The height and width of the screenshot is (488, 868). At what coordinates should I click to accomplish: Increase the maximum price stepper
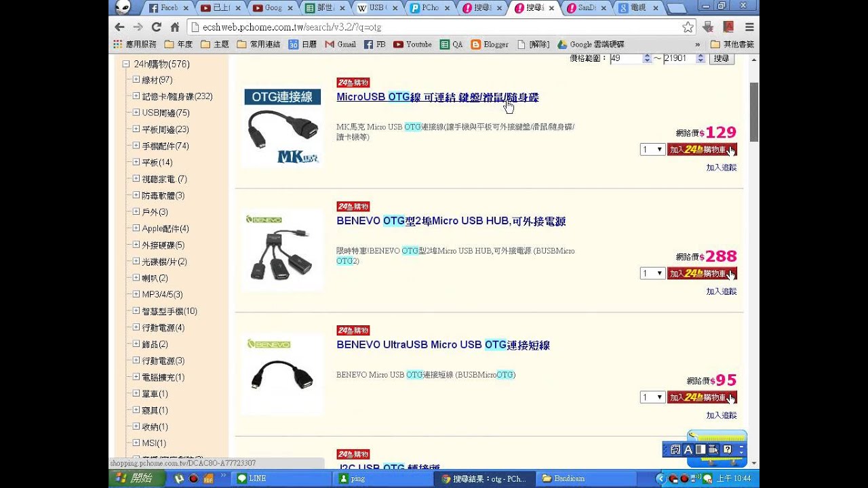point(700,56)
